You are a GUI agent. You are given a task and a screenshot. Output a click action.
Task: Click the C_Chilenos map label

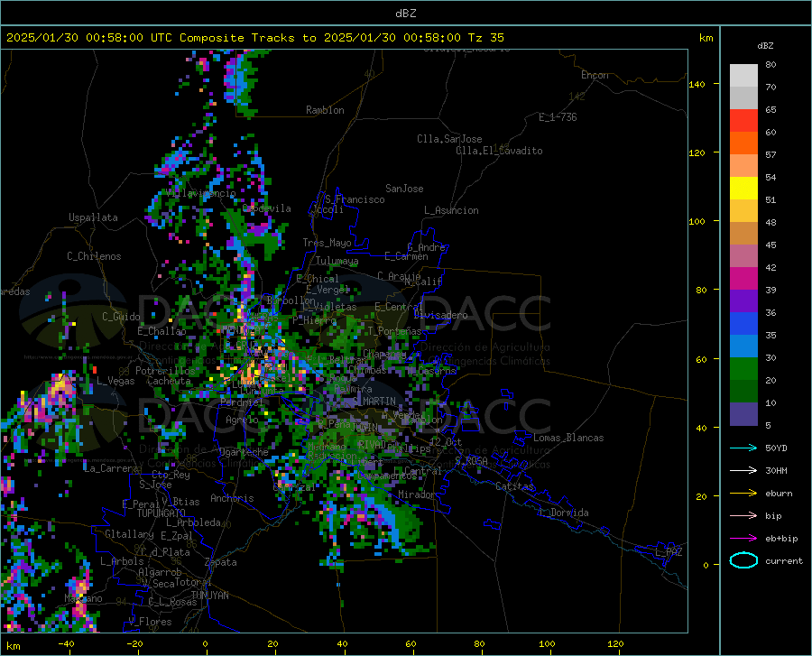point(94,256)
